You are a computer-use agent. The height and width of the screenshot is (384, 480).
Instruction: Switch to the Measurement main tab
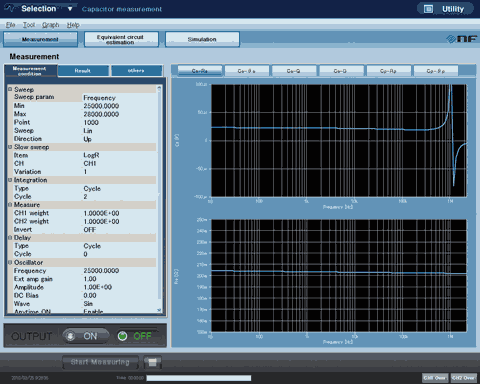pyautogui.click(x=40, y=39)
